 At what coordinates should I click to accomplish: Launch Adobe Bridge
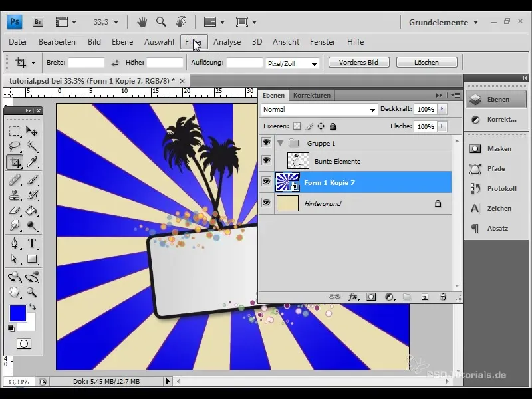[38, 22]
